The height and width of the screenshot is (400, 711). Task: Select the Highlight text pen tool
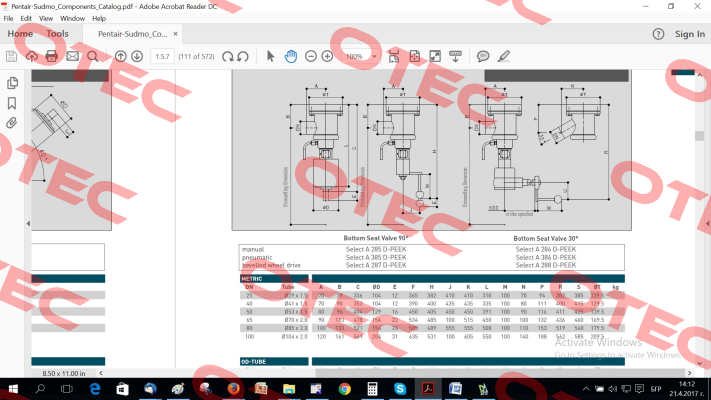pos(503,56)
